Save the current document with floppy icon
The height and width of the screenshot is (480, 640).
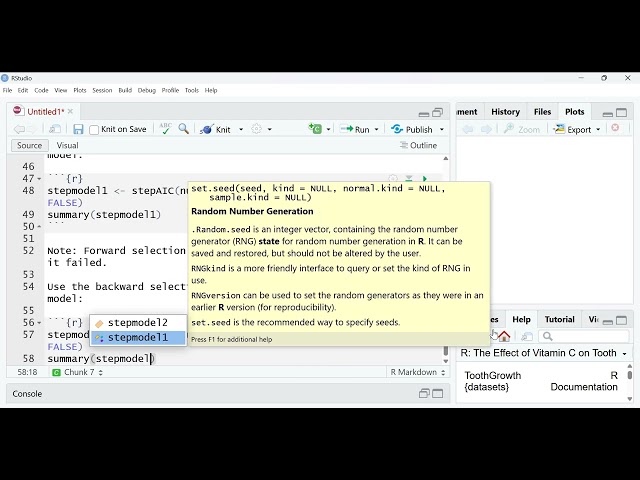(78, 129)
